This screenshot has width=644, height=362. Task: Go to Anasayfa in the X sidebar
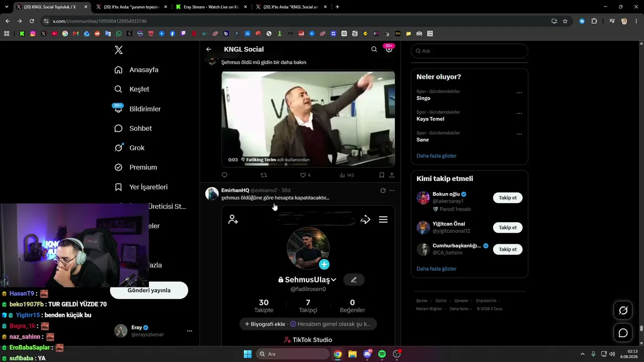tap(136, 70)
